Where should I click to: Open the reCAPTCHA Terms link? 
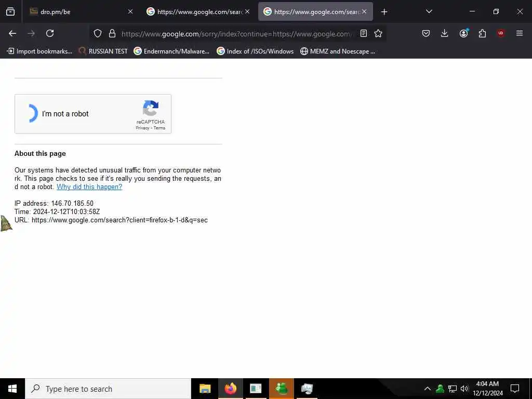159,128
